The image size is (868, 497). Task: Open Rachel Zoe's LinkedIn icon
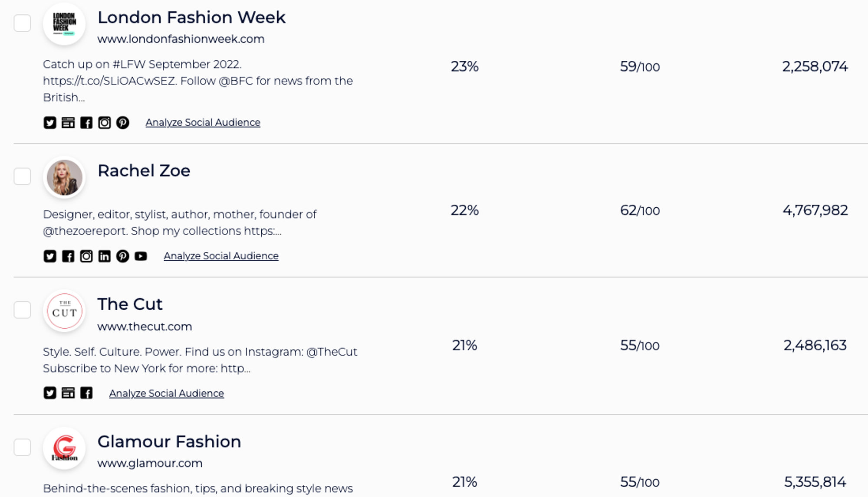104,256
